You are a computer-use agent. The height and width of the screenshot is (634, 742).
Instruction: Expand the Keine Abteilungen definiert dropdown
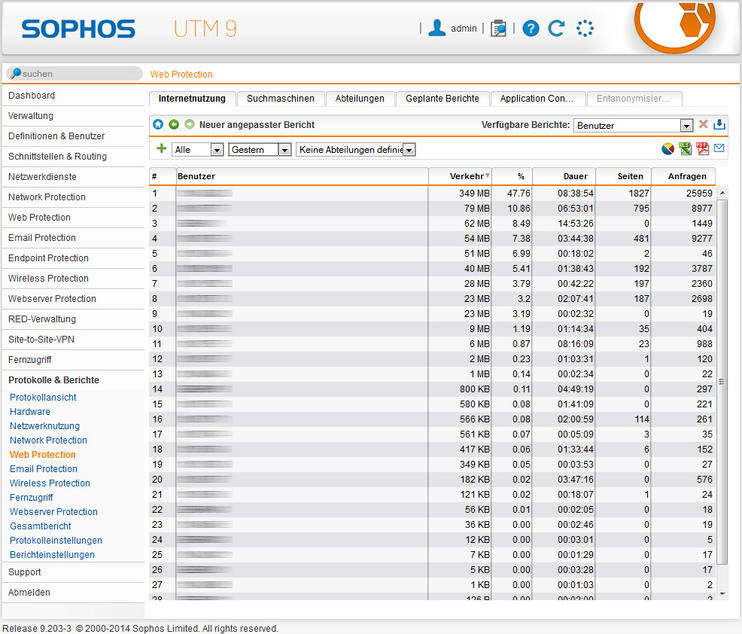point(355,149)
